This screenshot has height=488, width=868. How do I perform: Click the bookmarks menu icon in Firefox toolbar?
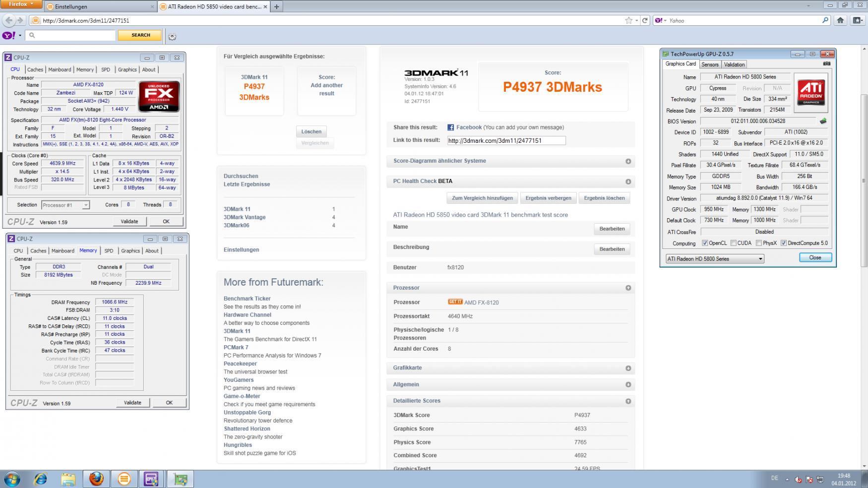click(857, 20)
